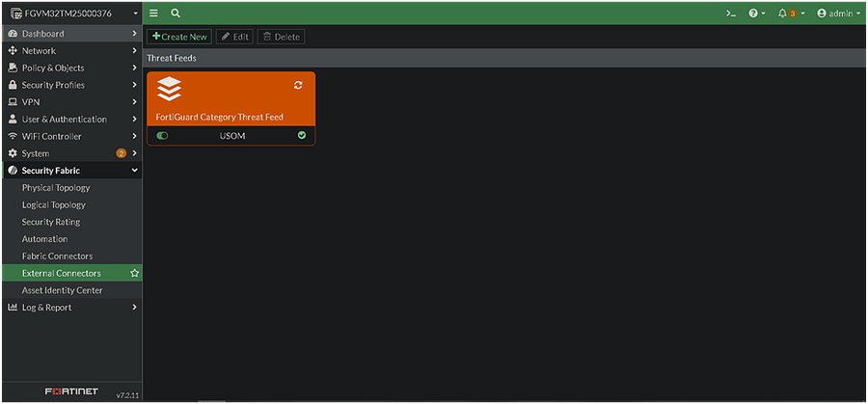868x404 pixels.
Task: Click the v7.2.11 version label
Action: coord(127,395)
